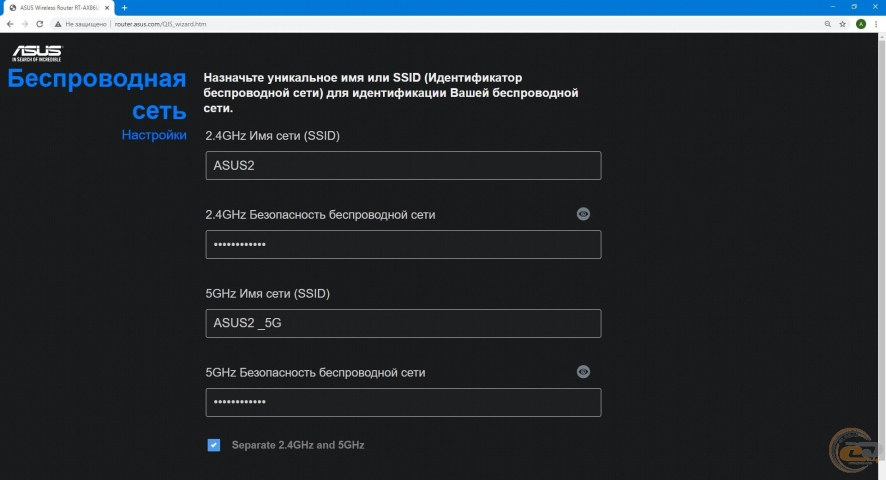Click the 2.4GHz SSID field ASUS2
This screenshot has height=480, width=886.
point(403,165)
